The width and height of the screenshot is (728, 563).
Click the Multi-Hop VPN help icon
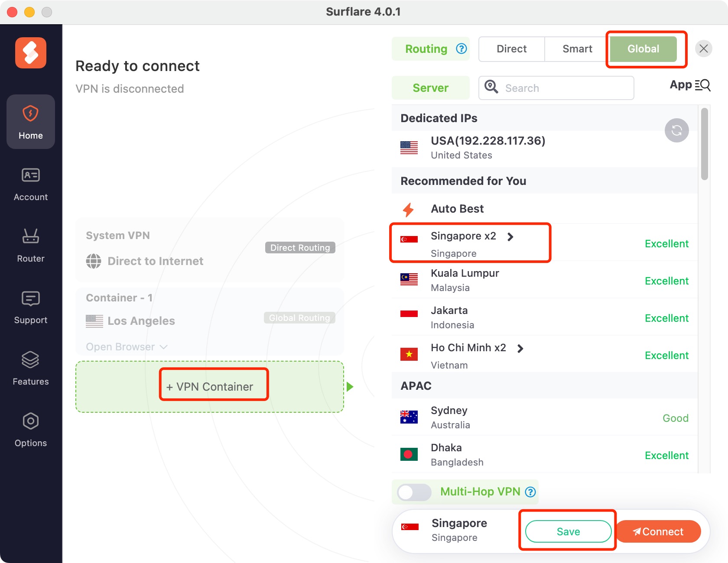[530, 492]
